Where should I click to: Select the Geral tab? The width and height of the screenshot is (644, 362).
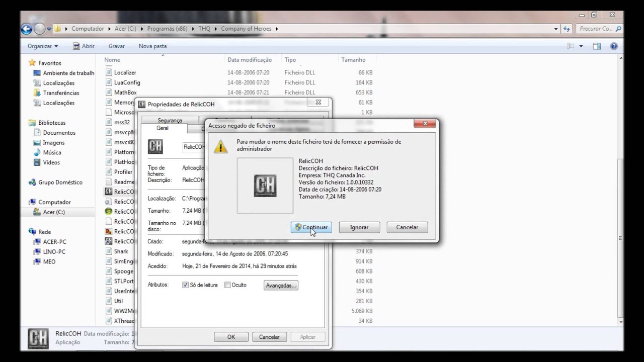coord(163,128)
